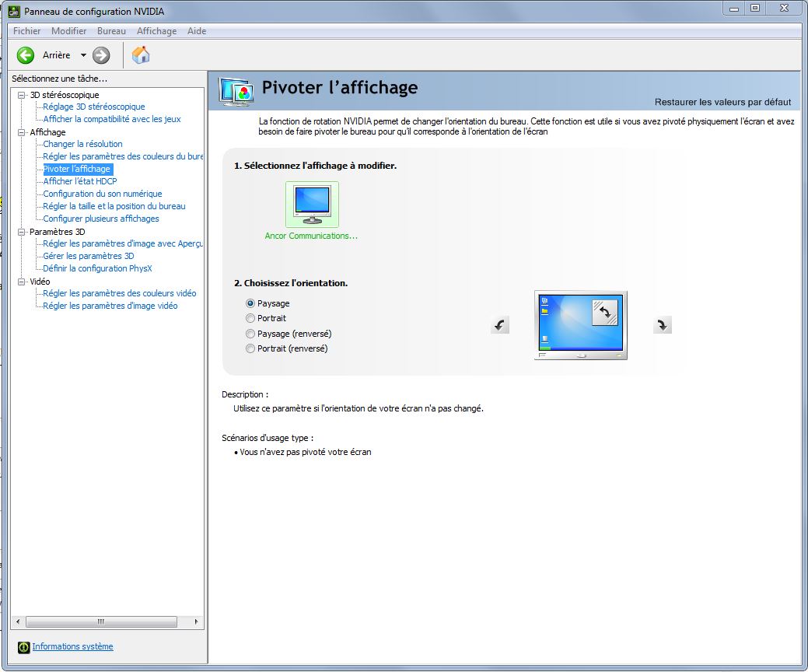Click the Ancor Communications display label
Screen dimensions: 808x672
point(311,236)
